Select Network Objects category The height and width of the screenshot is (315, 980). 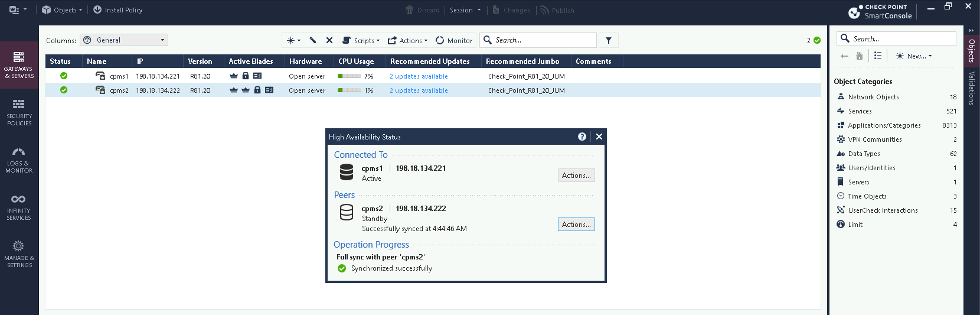pyautogui.click(x=873, y=97)
